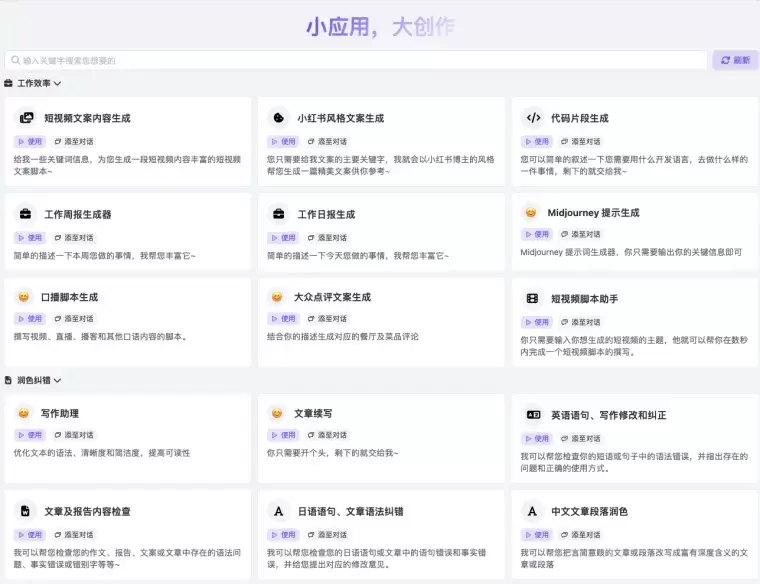The width and height of the screenshot is (760, 584).
Task: Collapse the 工作效率 category chevron
Action: tap(57, 83)
